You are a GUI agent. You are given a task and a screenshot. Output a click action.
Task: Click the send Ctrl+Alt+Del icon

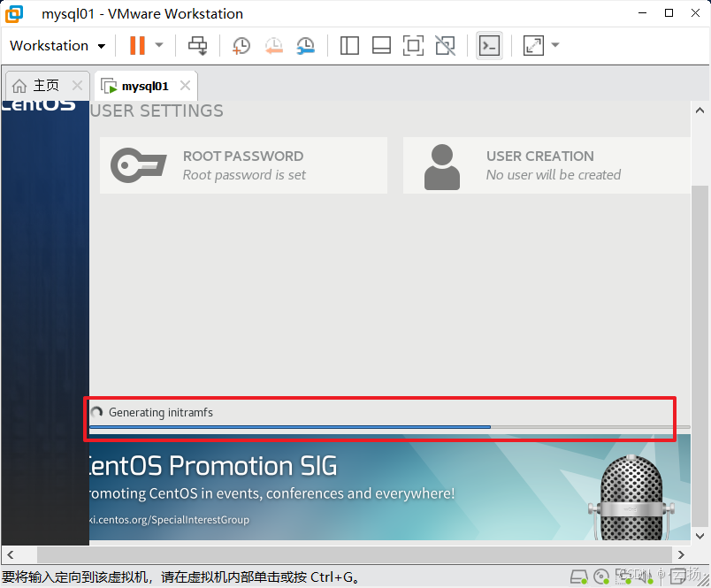198,45
